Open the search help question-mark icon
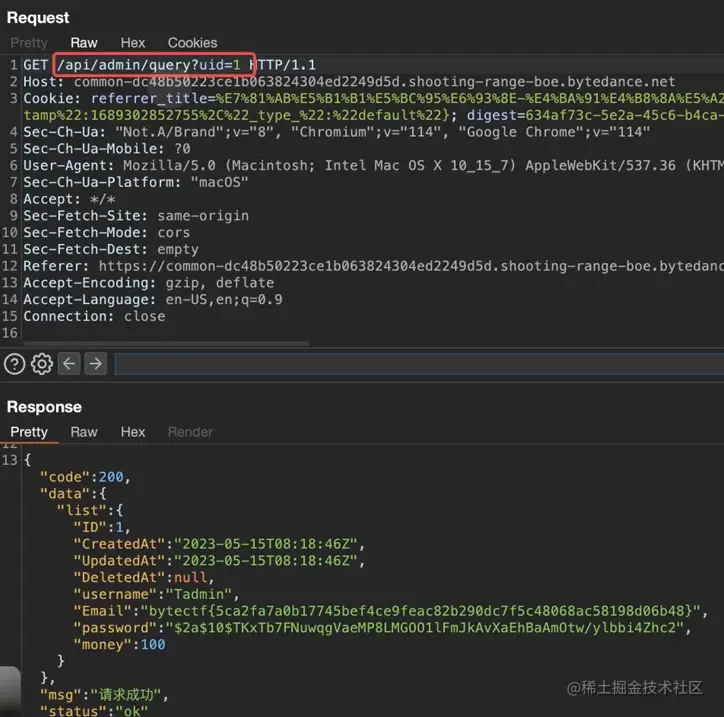Image resolution: width=724 pixels, height=717 pixels. (x=14, y=364)
